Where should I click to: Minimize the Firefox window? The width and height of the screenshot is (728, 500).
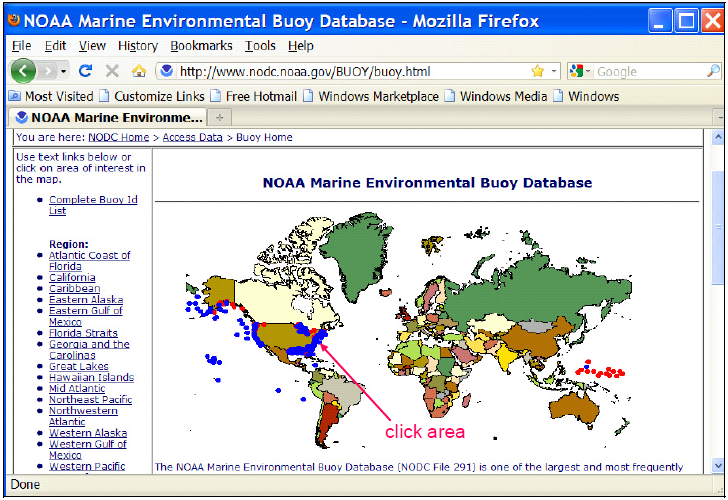coord(660,21)
